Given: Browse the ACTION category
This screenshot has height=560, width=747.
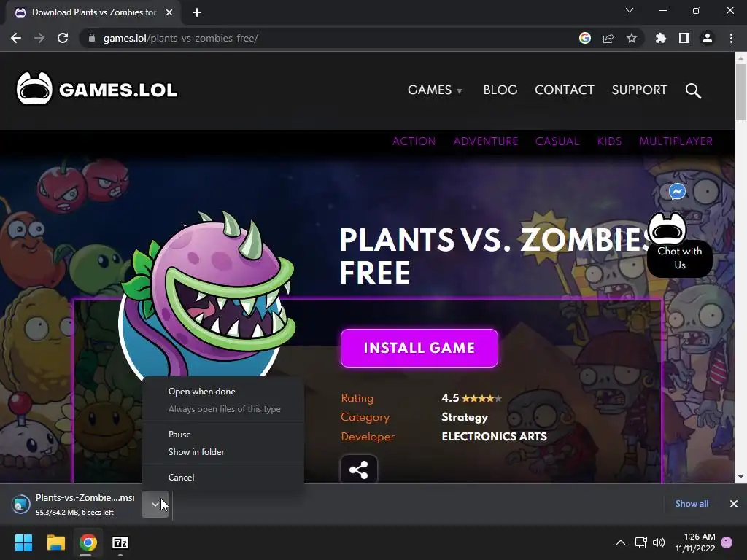Looking at the screenshot, I should 414,141.
